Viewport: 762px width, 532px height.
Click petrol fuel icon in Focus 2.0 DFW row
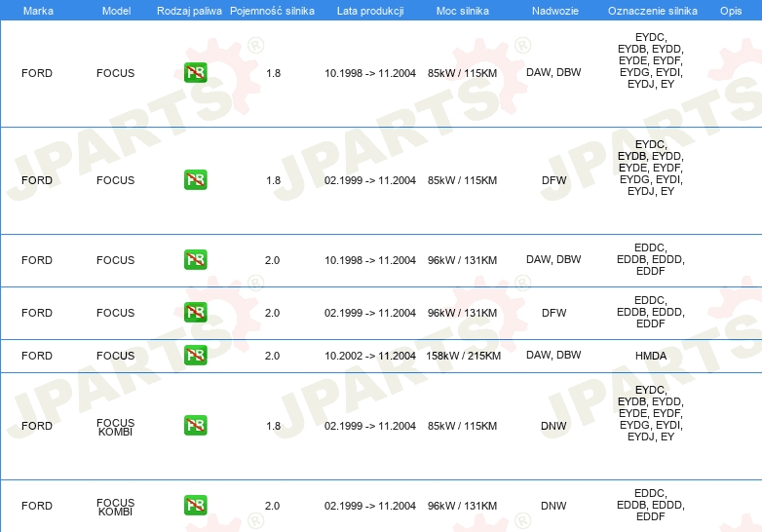pos(195,312)
